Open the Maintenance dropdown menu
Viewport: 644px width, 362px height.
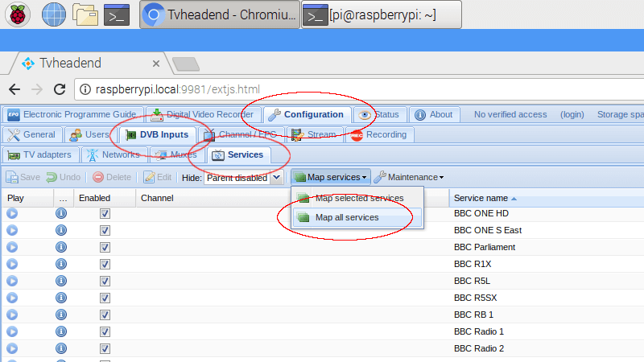(x=410, y=177)
